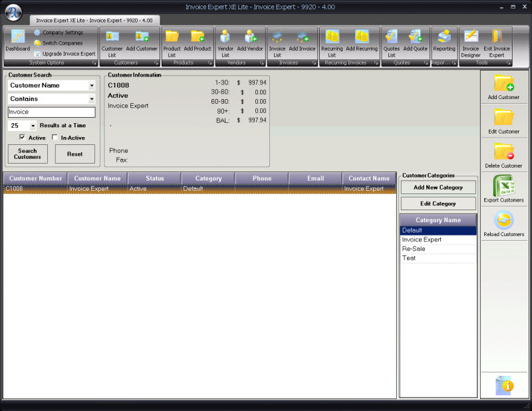Minimize the Invoice Expert window

tap(501, 7)
